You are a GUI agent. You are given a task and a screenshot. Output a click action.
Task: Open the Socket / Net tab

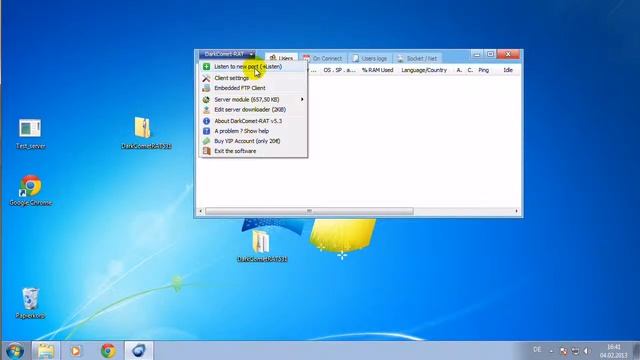pos(417,58)
